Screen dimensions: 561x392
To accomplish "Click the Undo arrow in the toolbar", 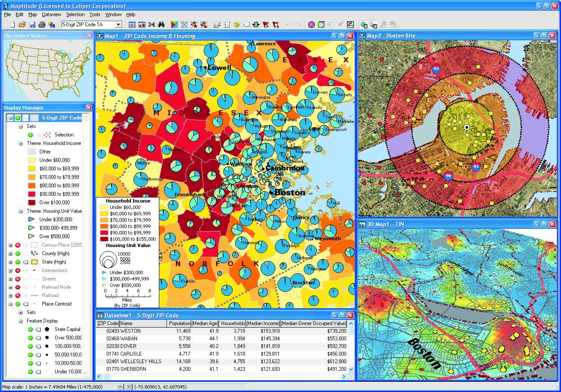I will [x=288, y=25].
